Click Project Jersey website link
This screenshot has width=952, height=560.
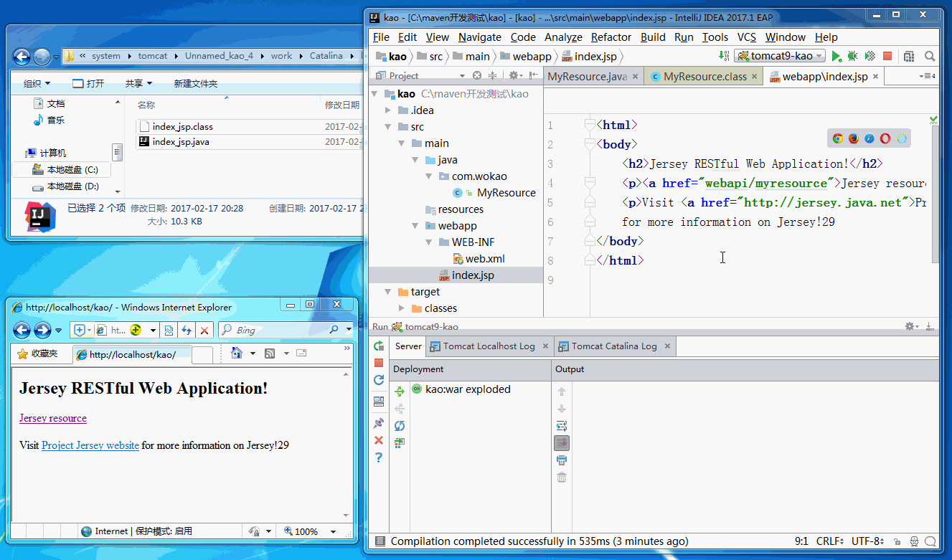pos(90,445)
